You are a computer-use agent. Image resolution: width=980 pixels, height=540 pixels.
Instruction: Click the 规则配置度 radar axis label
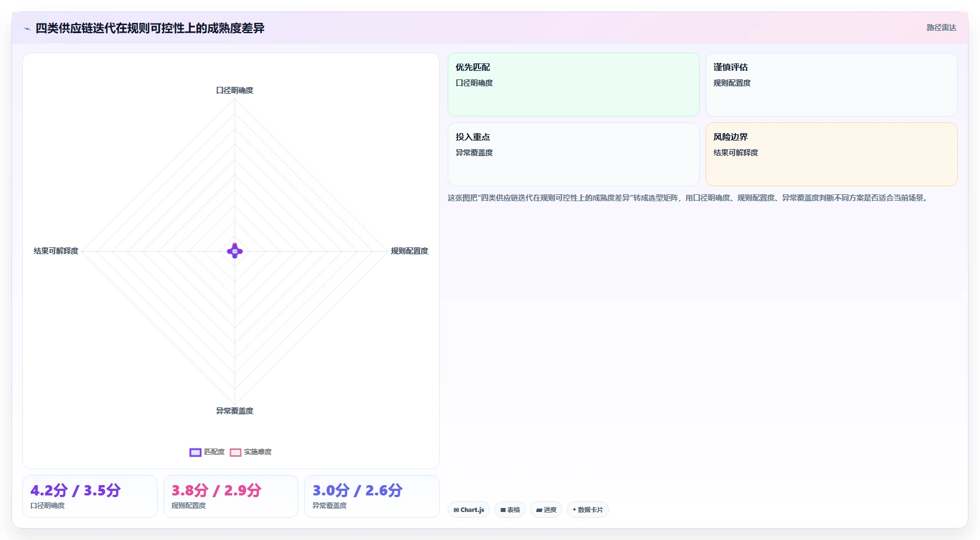tap(409, 251)
